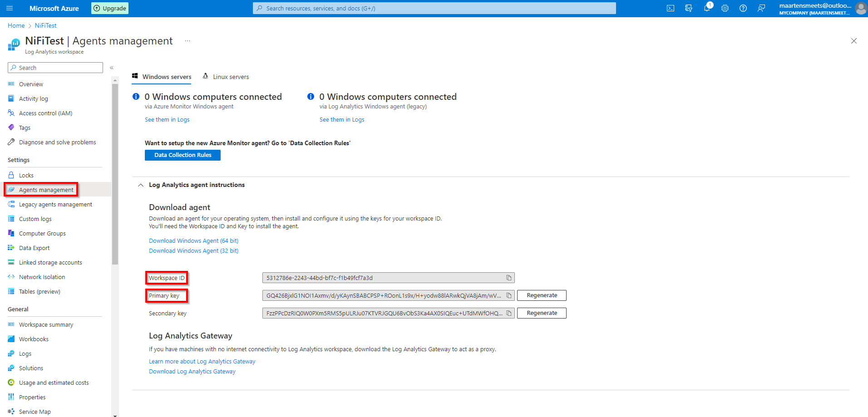Open portal settings gear icon

pos(725,8)
